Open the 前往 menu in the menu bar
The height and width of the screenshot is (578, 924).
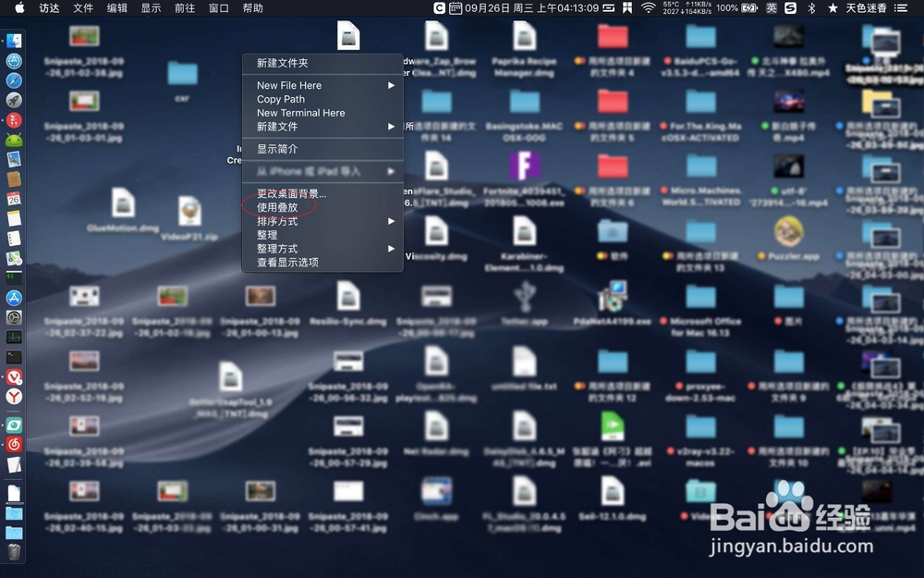pyautogui.click(x=185, y=8)
